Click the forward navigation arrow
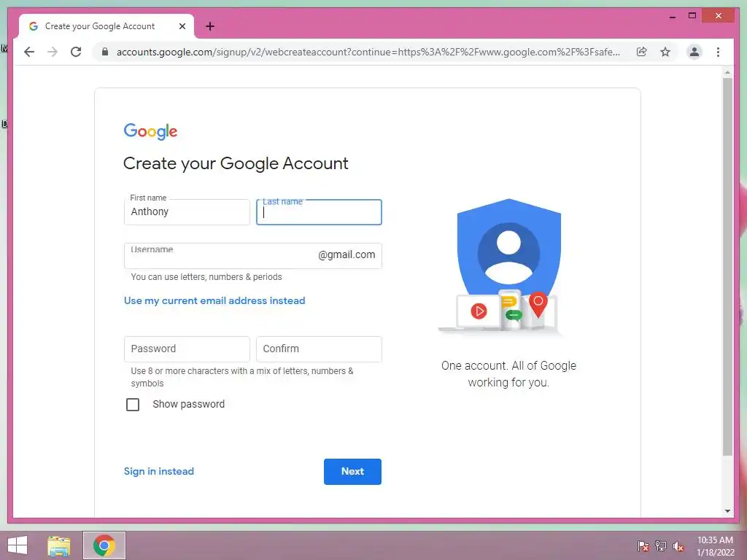The width and height of the screenshot is (747, 560). pos(53,52)
